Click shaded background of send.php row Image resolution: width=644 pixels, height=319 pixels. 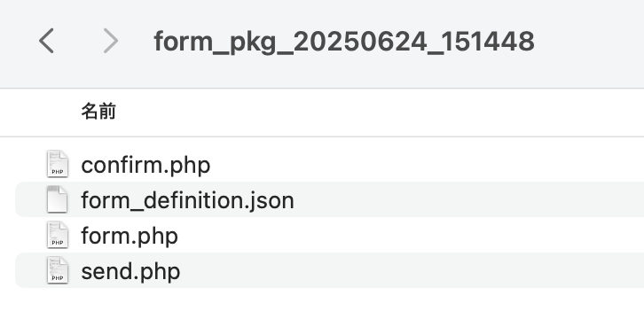[411, 270]
